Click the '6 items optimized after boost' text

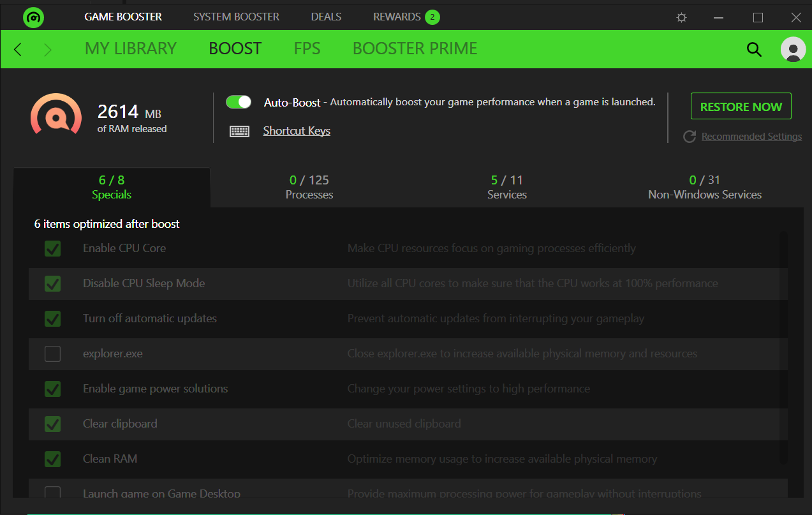pos(107,224)
